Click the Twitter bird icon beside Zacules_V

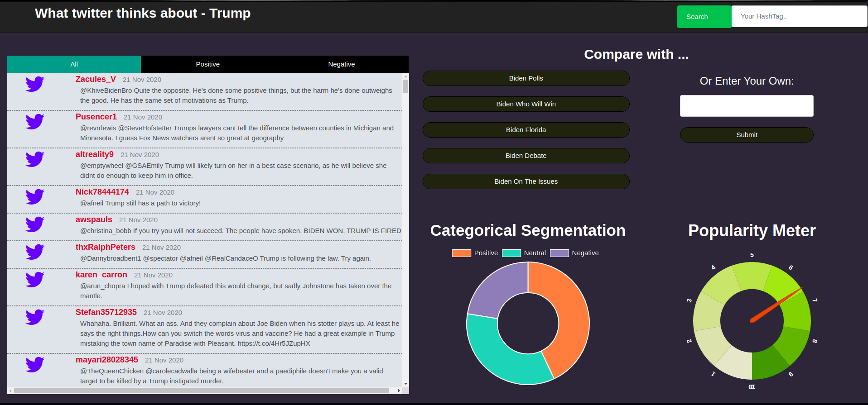pyautogui.click(x=35, y=84)
